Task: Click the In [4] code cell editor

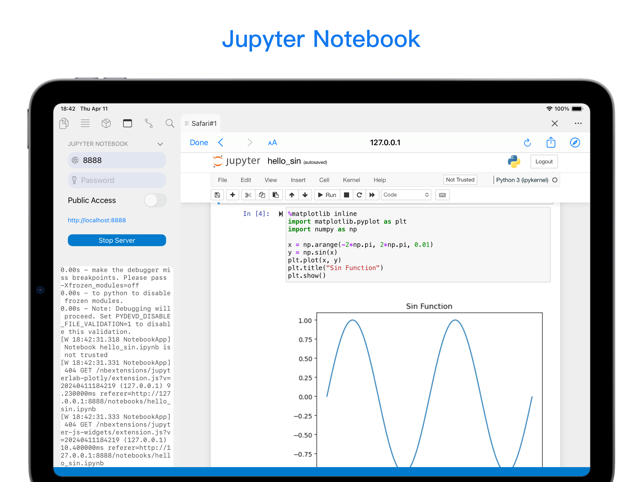Action: pos(418,244)
